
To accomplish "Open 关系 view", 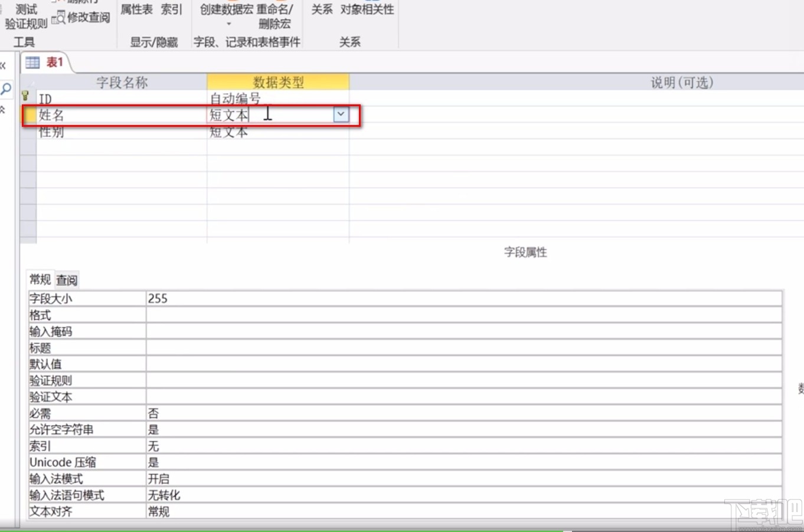I will [322, 9].
